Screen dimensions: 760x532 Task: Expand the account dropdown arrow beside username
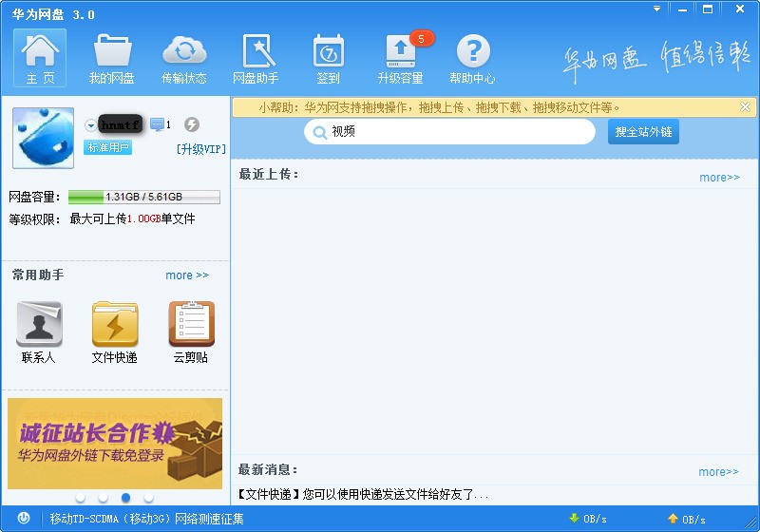click(x=90, y=124)
